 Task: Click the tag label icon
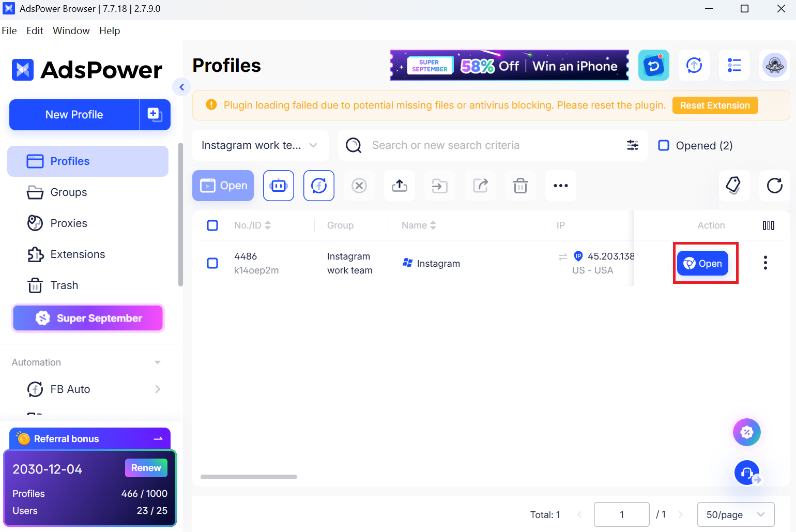[734, 186]
